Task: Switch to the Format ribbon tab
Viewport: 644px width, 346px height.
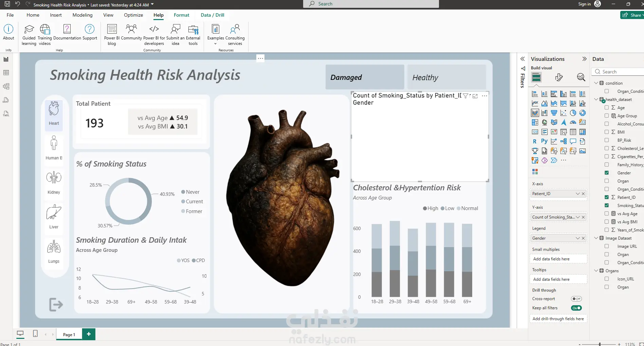Action: [182, 15]
